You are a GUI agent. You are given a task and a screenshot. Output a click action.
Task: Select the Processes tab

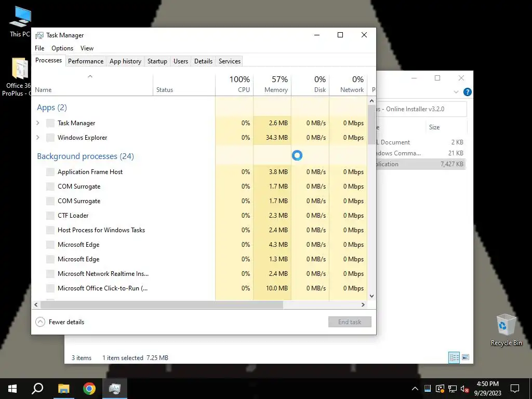coord(48,60)
